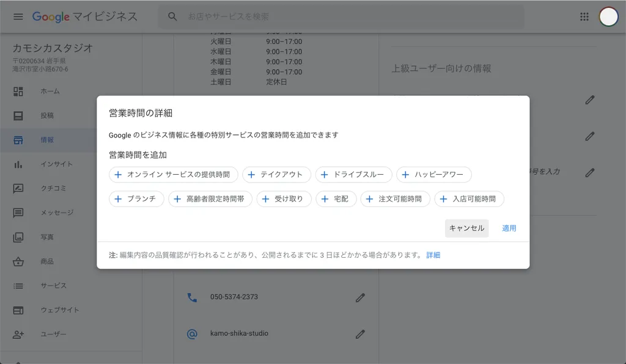
Task: Click the カモシカスタジオ business name
Action: tap(53, 49)
